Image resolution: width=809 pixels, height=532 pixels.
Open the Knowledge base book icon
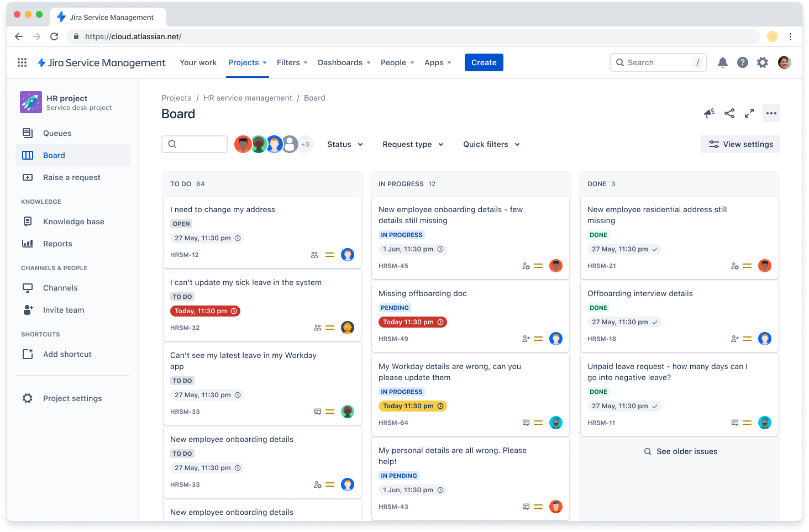(28, 221)
